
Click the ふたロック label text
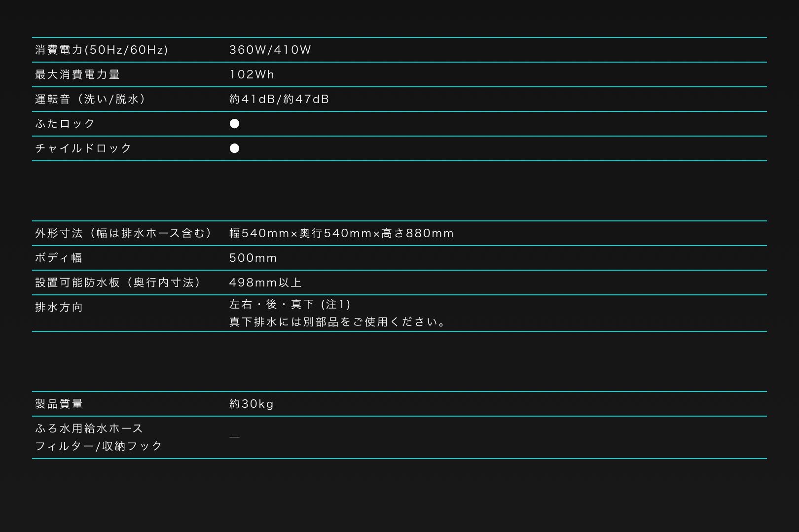[65, 124]
